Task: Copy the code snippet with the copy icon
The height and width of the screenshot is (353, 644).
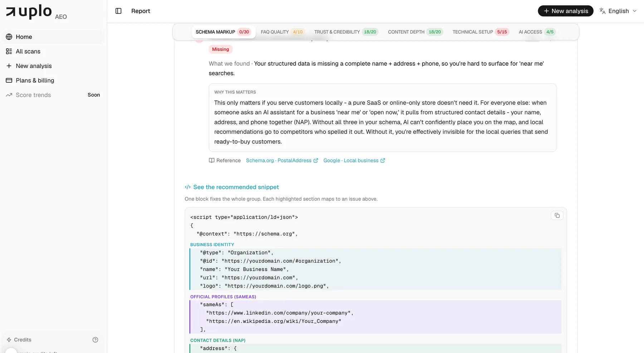Action: [x=557, y=215]
